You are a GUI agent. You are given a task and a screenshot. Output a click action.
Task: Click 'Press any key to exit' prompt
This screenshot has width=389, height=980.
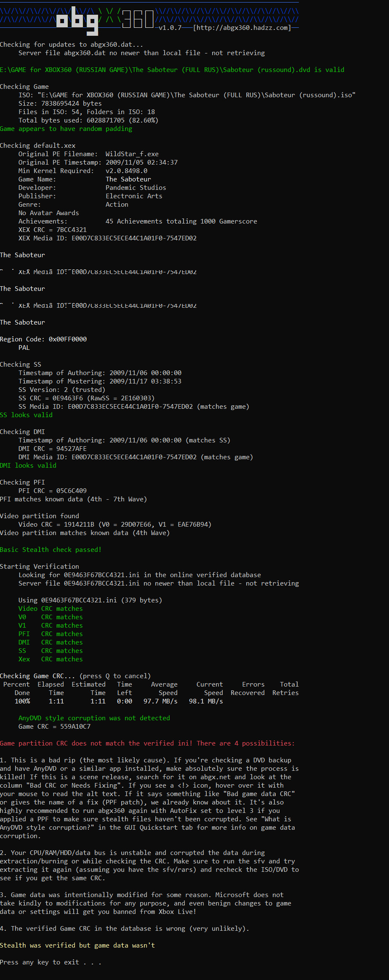[51, 962]
